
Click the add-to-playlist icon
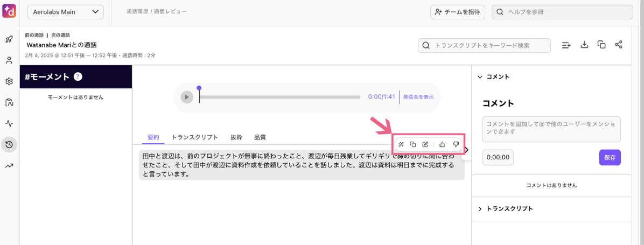pos(566,45)
